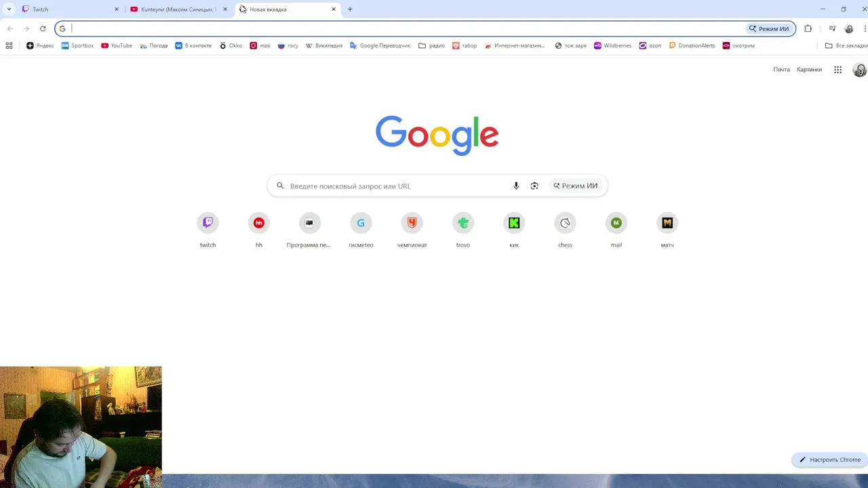
Task: Open the Википедия bookmark
Action: 324,45
